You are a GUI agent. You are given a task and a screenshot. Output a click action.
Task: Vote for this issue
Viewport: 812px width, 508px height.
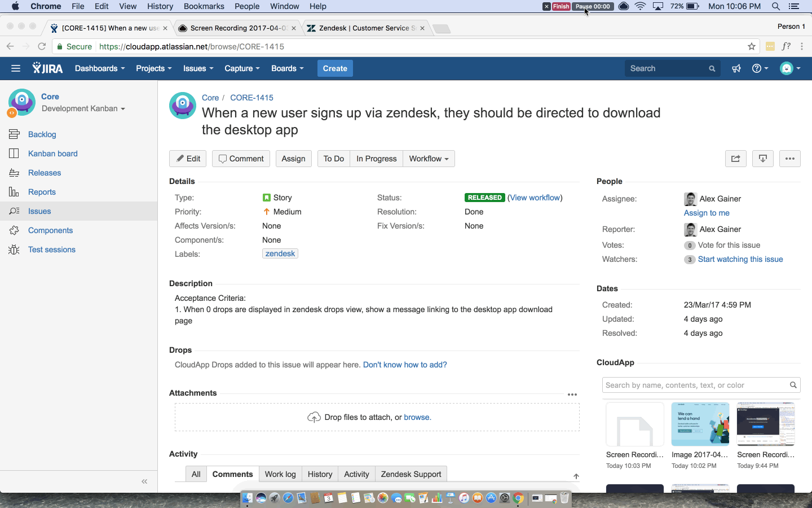(729, 245)
